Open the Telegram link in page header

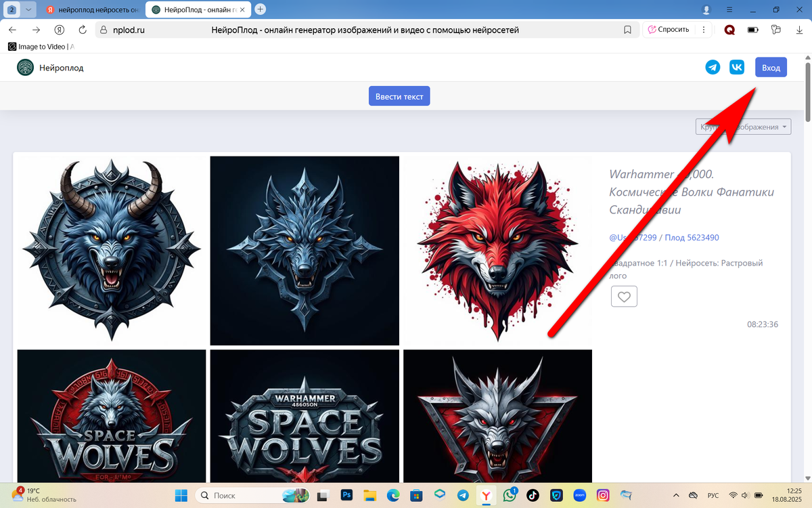coord(713,67)
